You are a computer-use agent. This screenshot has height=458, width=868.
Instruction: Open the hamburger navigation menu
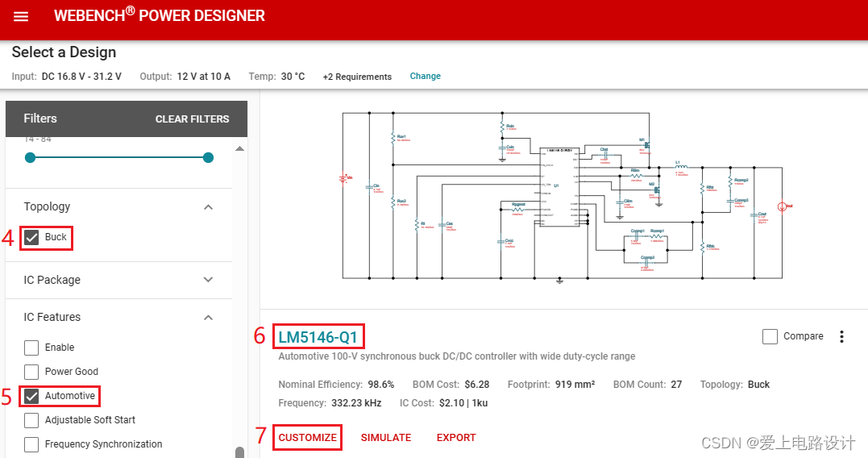(20, 16)
